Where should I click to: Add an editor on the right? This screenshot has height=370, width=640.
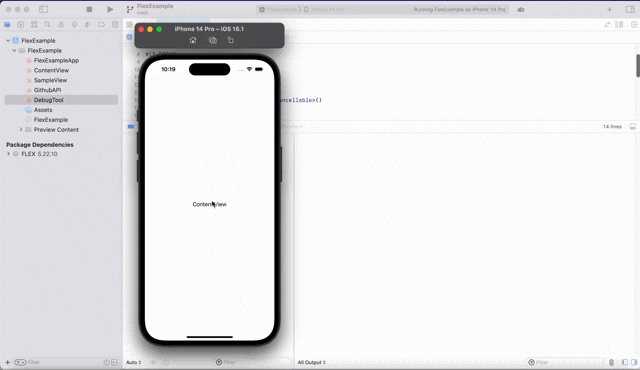tap(634, 25)
